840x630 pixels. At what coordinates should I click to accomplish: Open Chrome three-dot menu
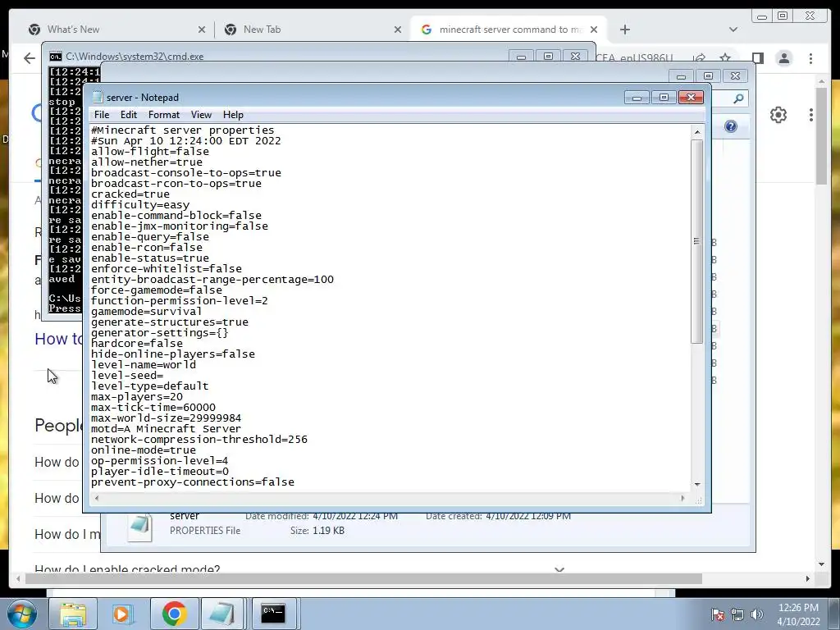(x=810, y=58)
